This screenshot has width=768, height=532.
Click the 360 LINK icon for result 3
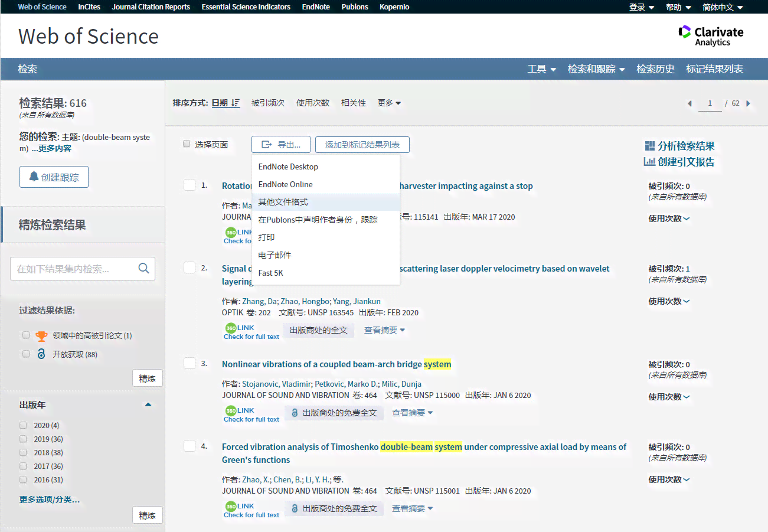231,411
